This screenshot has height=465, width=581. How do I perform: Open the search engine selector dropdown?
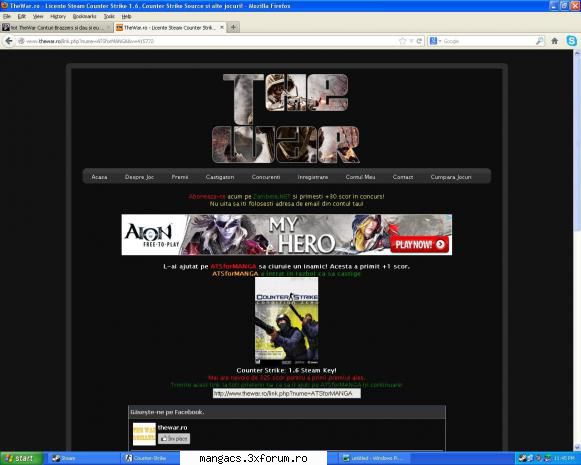point(435,41)
